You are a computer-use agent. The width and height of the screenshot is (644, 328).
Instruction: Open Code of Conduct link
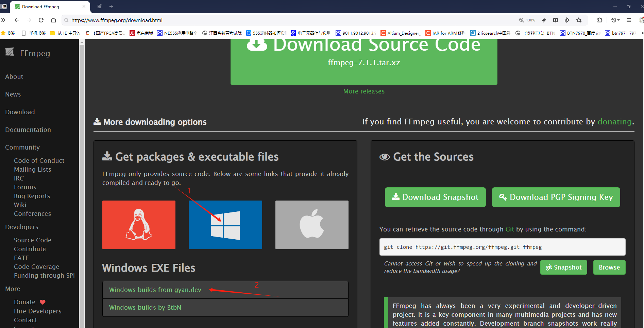click(39, 160)
